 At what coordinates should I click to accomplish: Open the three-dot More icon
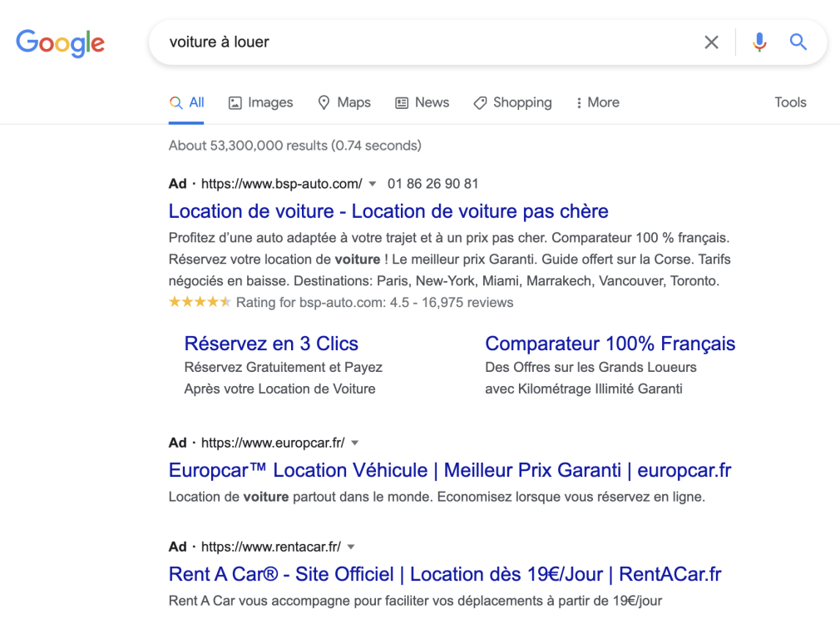[x=579, y=102]
